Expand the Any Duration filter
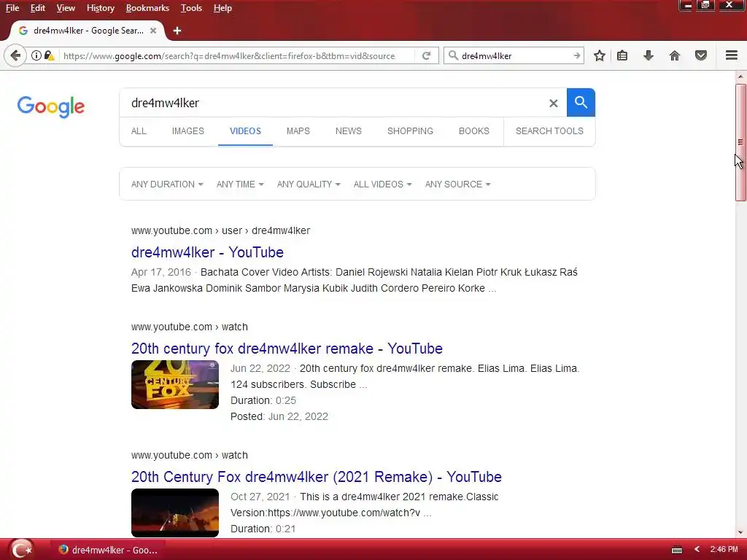 [x=167, y=184]
